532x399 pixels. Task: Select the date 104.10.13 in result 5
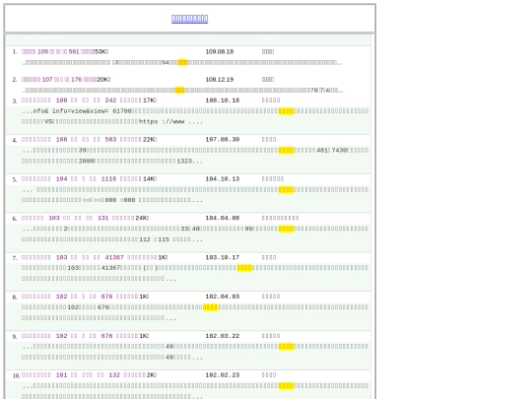223,178
